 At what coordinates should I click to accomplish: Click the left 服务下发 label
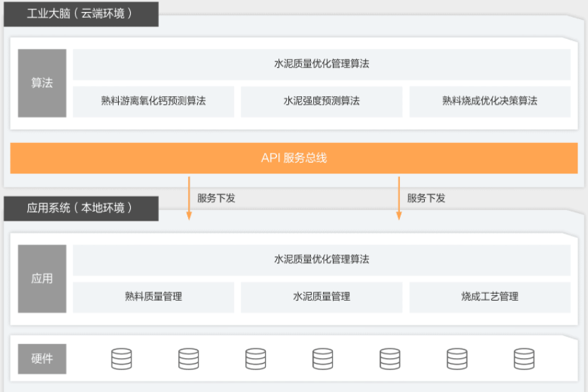pyautogui.click(x=216, y=198)
